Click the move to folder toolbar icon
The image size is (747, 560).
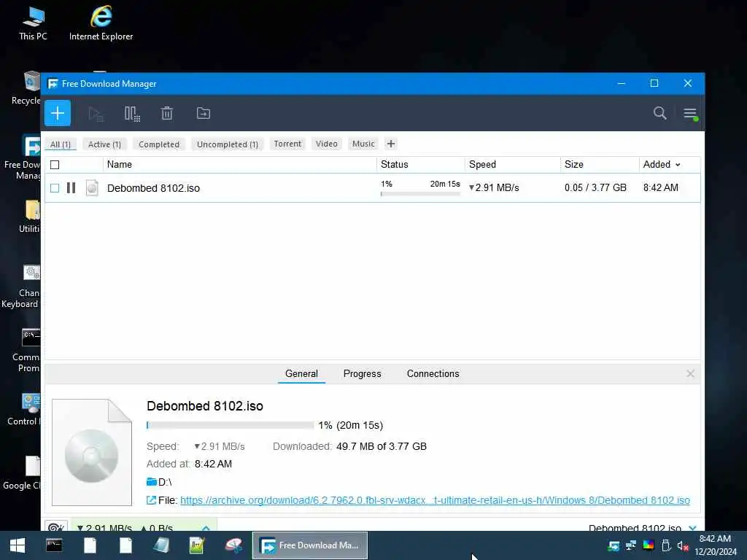(x=204, y=113)
